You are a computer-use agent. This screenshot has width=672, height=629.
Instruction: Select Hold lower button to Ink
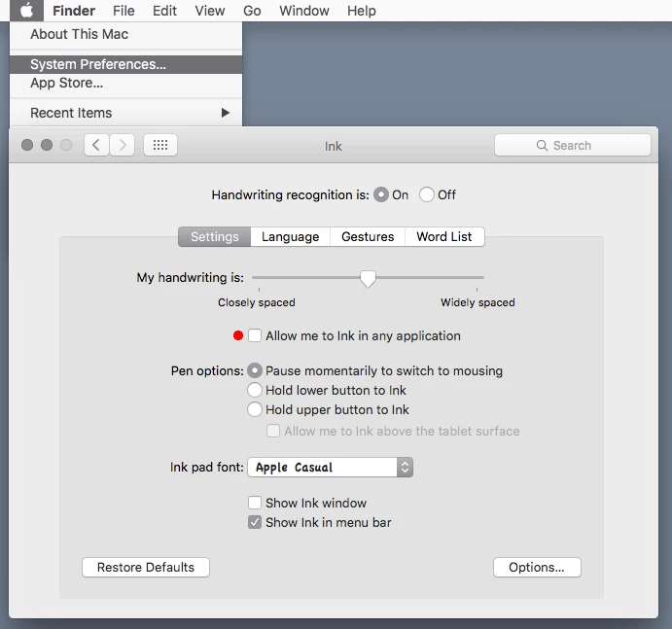pos(255,390)
